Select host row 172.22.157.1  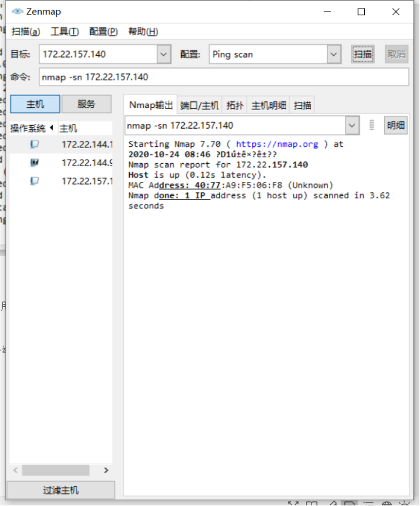click(x=61, y=181)
